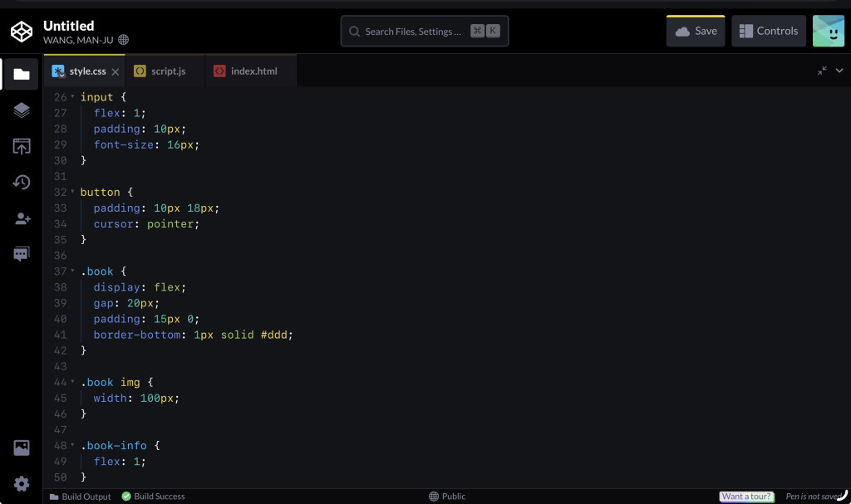This screenshot has height=504, width=851.
Task: Click the 'cursor: pointer;' code line
Action: pyautogui.click(x=146, y=223)
